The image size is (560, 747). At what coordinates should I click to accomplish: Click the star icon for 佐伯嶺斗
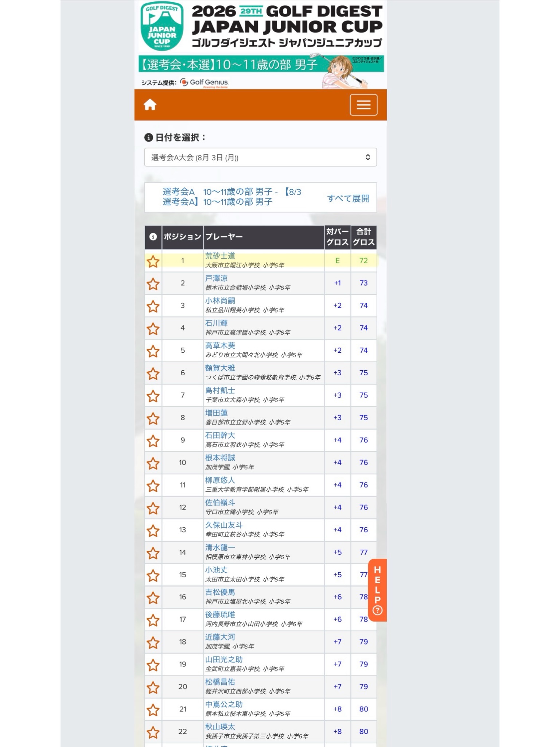point(153,508)
